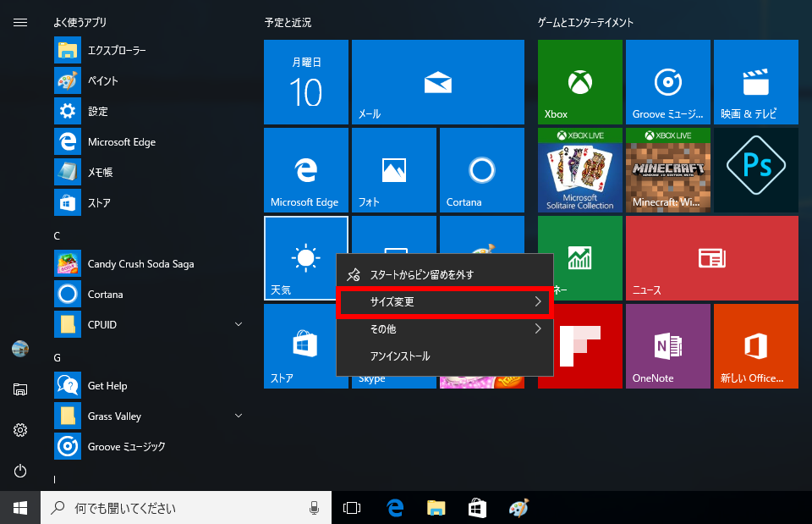
Task: Open the 新しい Office tile
Action: (x=756, y=346)
